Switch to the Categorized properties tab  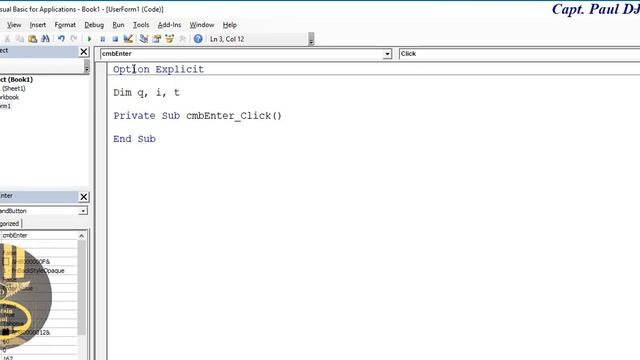[x=10, y=224]
